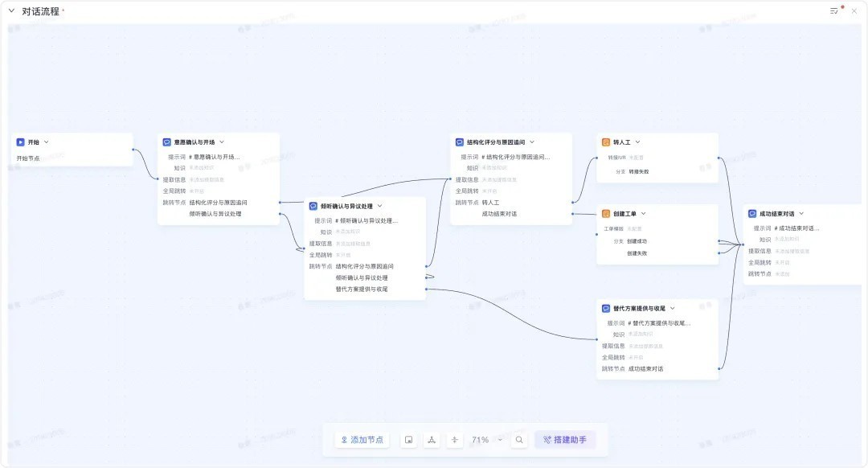Click the checklist icon with red badge top right
Image resolution: width=868 pixels, height=468 pixels.
click(834, 10)
